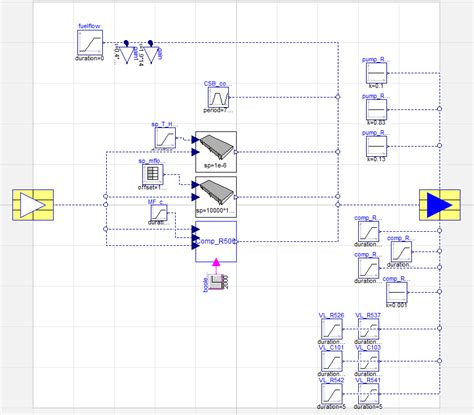Click the upper blue input arrow of sp=1e-6 controller
This screenshot has width=474, height=415.
click(196, 139)
